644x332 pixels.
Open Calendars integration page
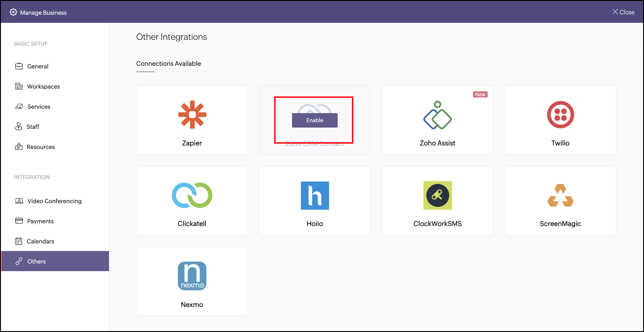(40, 241)
